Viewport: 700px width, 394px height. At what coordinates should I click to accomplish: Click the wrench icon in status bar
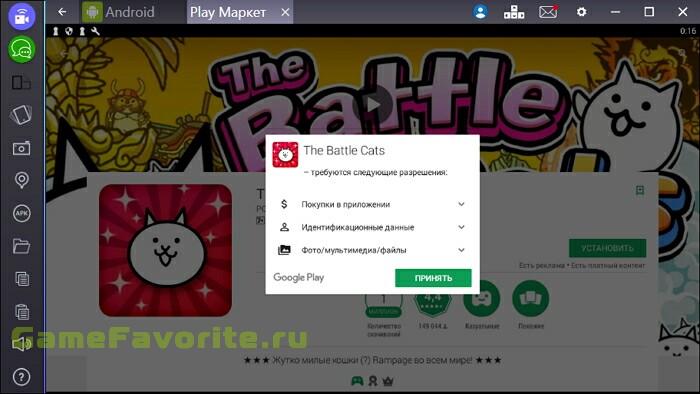click(x=95, y=31)
